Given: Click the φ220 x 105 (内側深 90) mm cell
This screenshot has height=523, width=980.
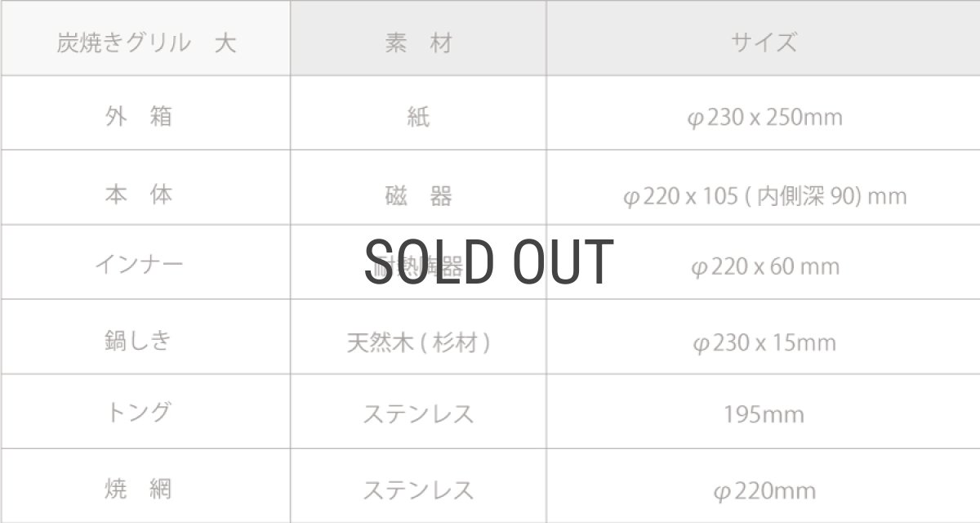Looking at the screenshot, I should point(764,196).
